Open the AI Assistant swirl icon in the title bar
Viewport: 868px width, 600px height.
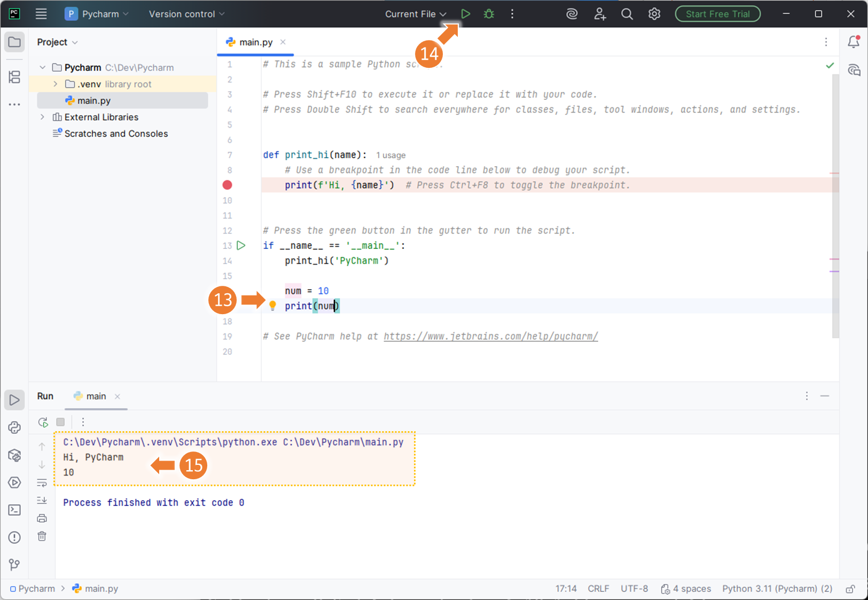click(572, 14)
